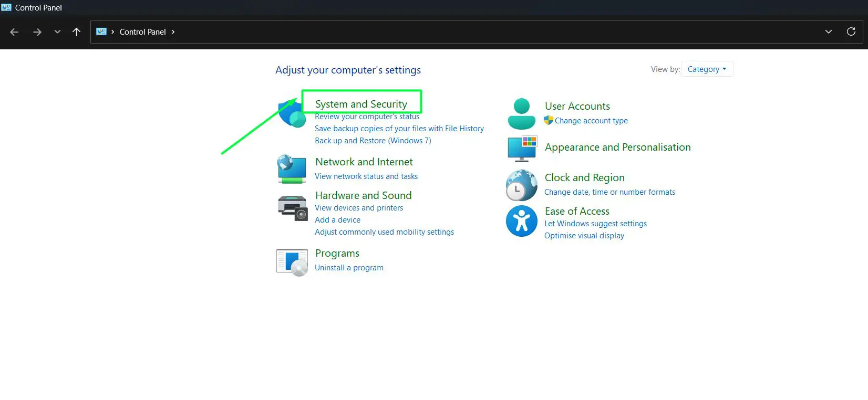
Task: Open the Programs disc icon
Action: point(292,262)
